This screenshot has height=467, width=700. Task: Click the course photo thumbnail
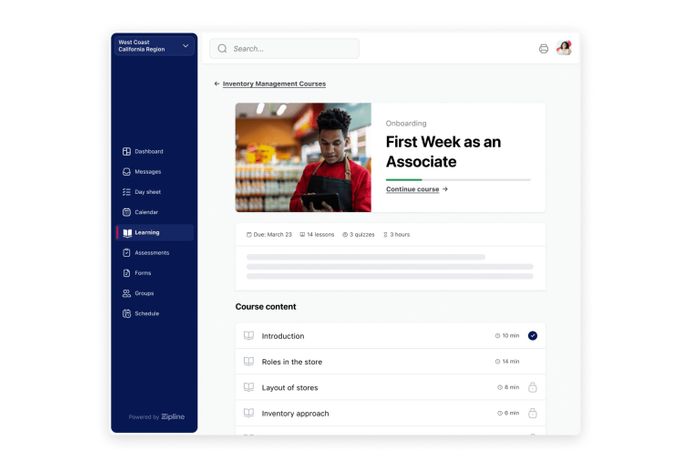303,157
